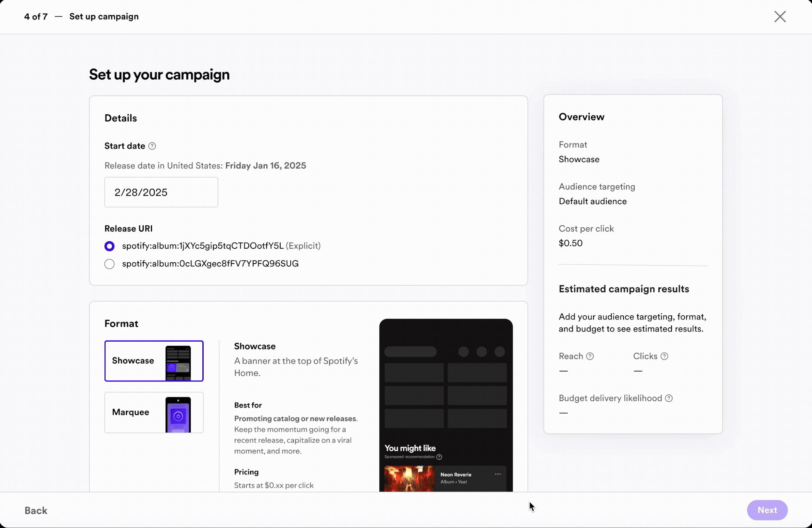812x528 pixels.
Task: Click the Budget delivery likelihood help icon
Action: coord(669,398)
